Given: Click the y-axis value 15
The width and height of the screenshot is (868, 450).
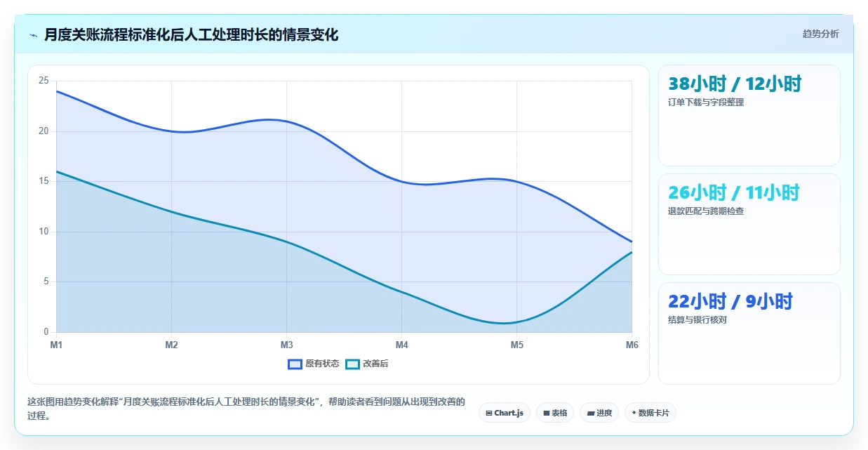Looking at the screenshot, I should click(x=44, y=181).
